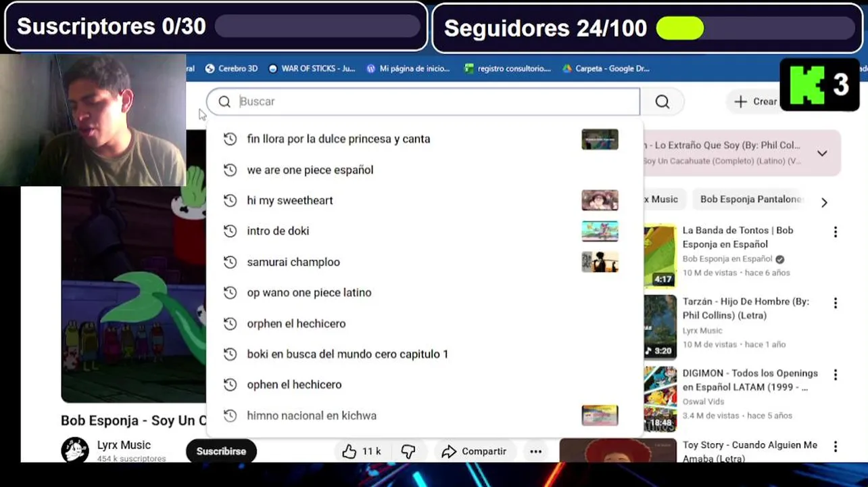The image size is (868, 487).
Task: Click thumbnail next to 'fin llora por la dulce princesa'
Action: (600, 139)
